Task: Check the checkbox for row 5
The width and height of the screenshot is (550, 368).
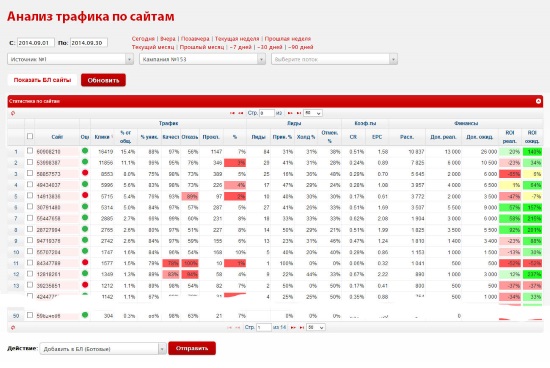Action: click(x=30, y=195)
